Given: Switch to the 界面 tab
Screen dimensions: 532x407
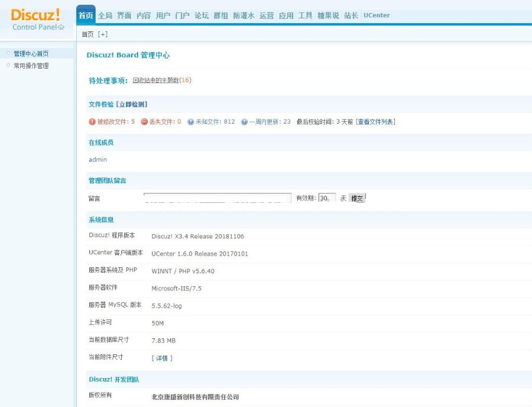Looking at the screenshot, I should [124, 15].
